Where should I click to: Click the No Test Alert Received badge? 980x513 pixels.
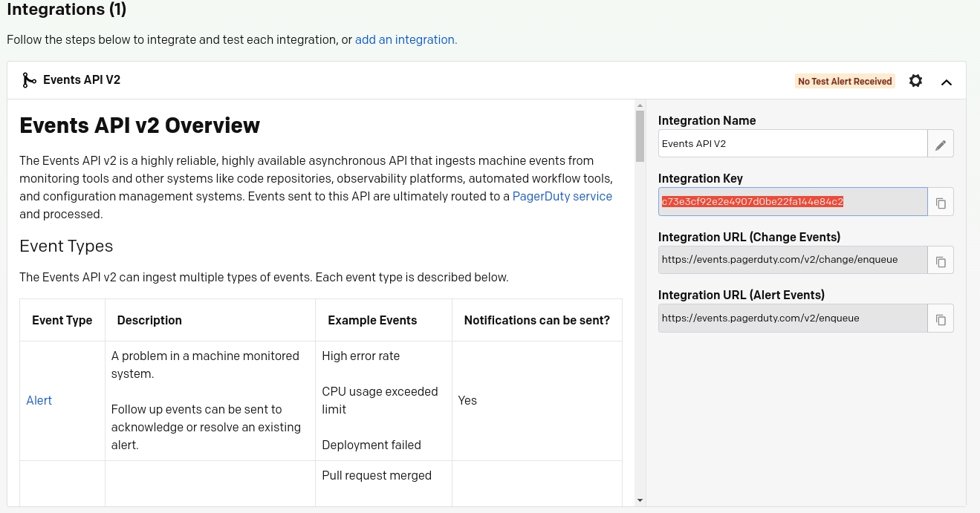[x=845, y=82]
